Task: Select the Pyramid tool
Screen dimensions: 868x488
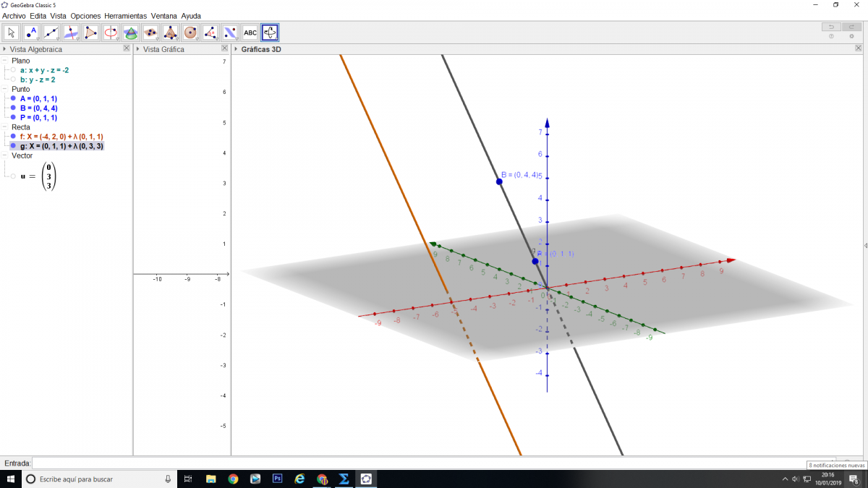Action: coord(170,33)
